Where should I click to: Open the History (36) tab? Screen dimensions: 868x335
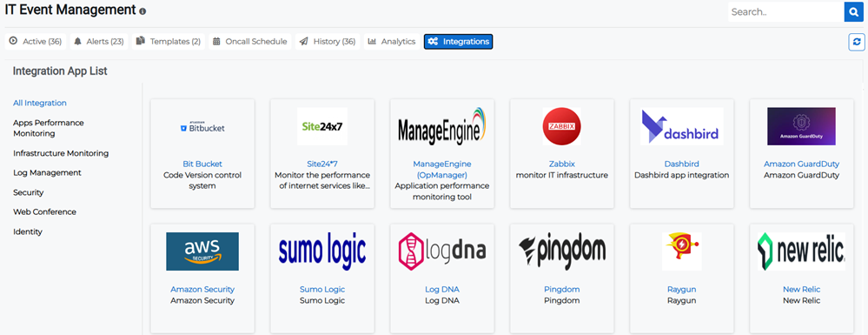[x=328, y=42]
